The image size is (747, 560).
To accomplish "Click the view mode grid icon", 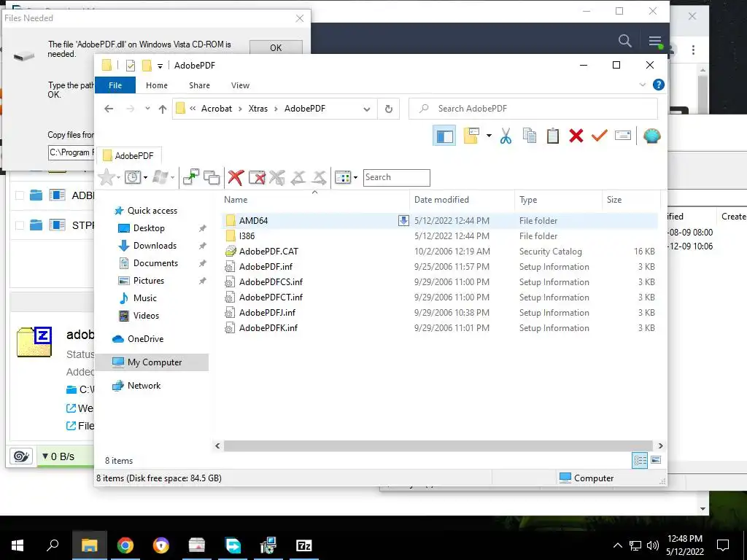I will coord(343,178).
